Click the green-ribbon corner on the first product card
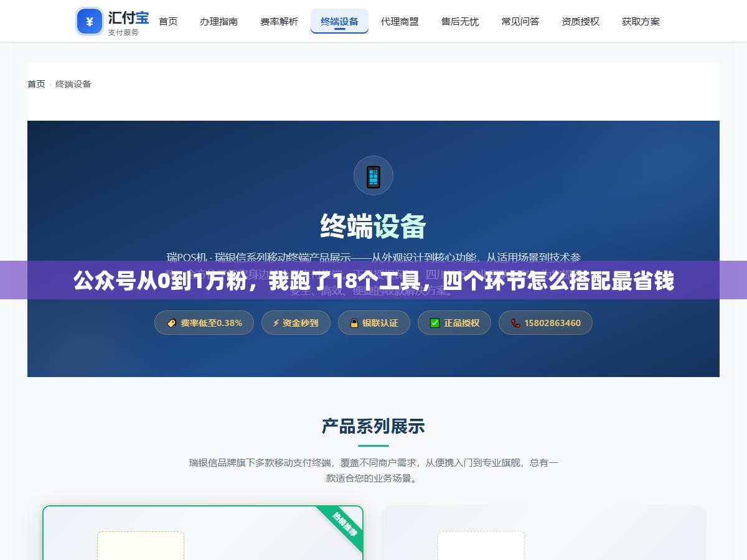Screen dimensions: 747x560 tap(341, 528)
